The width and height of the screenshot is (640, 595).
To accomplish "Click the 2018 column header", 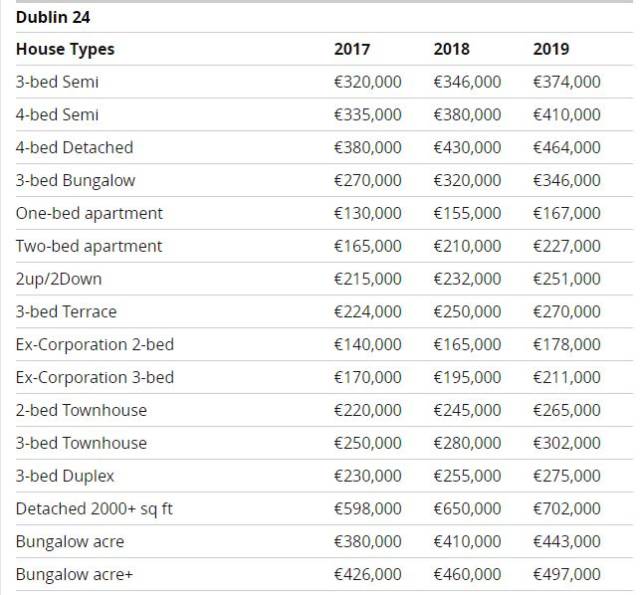I will point(451,49).
